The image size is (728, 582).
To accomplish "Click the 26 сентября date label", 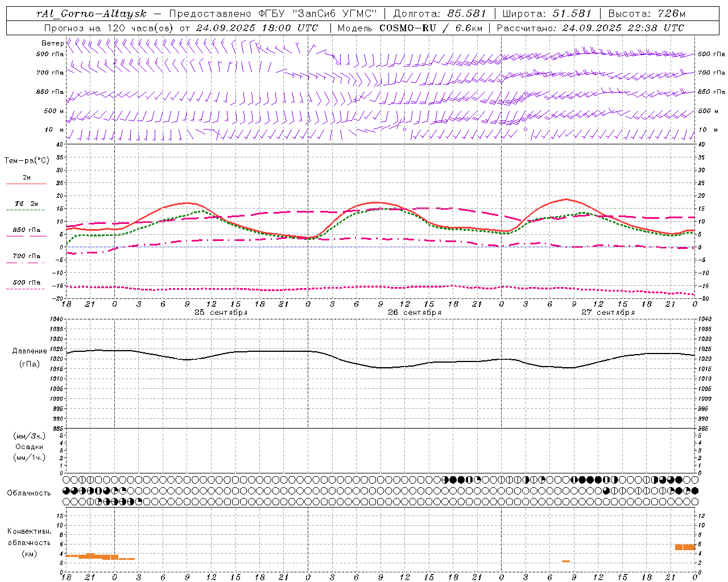I will click(415, 313).
